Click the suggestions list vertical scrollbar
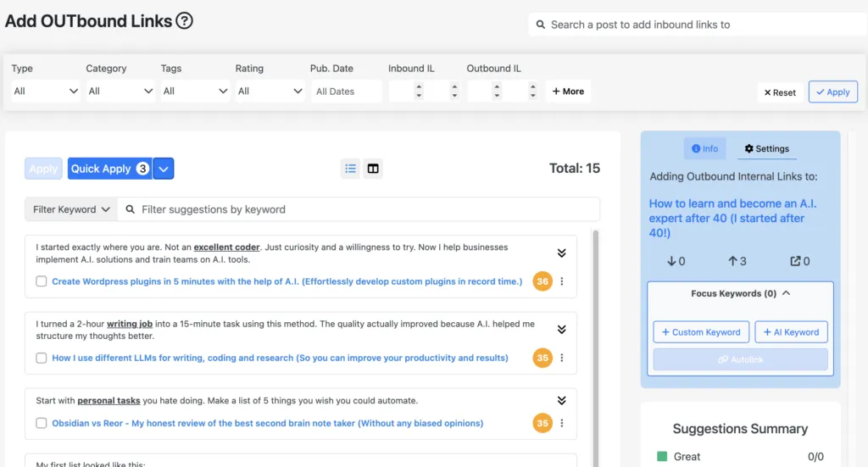The height and width of the screenshot is (467, 868). [595, 339]
